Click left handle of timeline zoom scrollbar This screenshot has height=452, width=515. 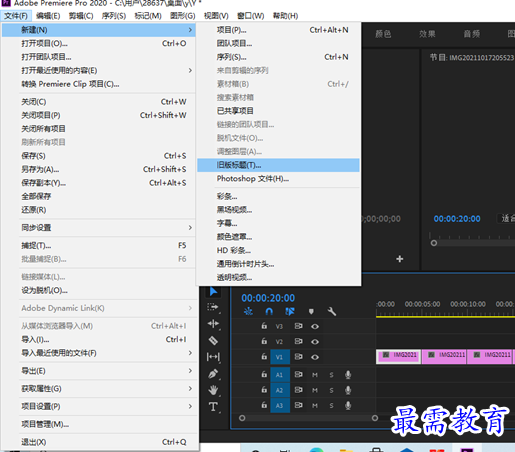tap(242, 418)
